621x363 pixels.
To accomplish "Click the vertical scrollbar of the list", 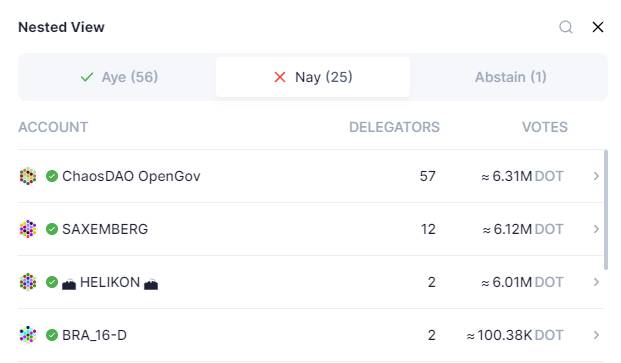I will [x=606, y=209].
